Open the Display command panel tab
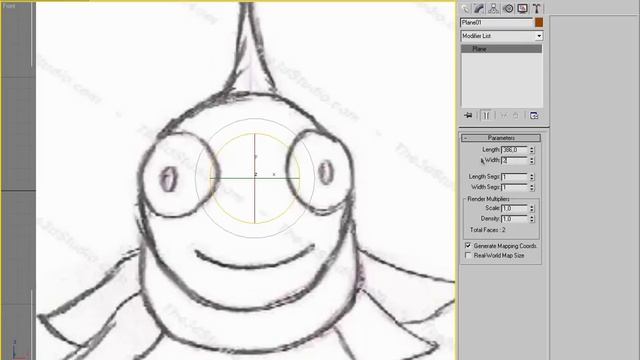Screen dimensions: 640x360 click(522, 8)
